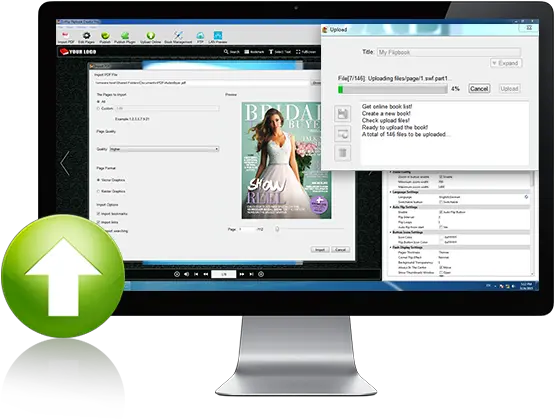Click the trash delete icon in the Upload dialog
Screen dimensions: 557x419
coord(342,153)
